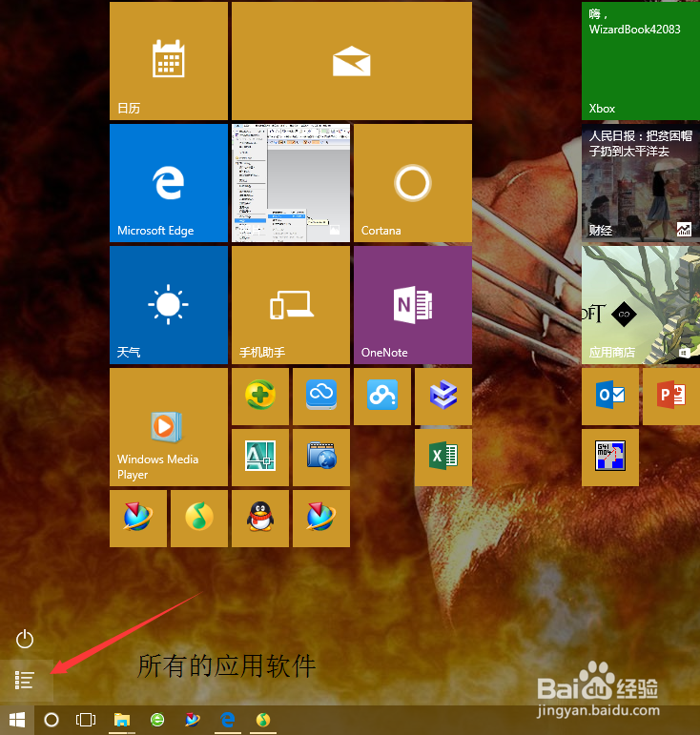The height and width of the screenshot is (735, 700).
Task: Launch the QQ penguin tile
Action: pos(260,519)
